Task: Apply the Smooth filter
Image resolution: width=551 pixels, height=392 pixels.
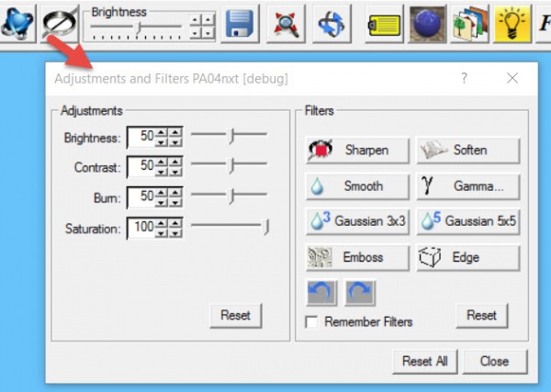Action: (357, 186)
